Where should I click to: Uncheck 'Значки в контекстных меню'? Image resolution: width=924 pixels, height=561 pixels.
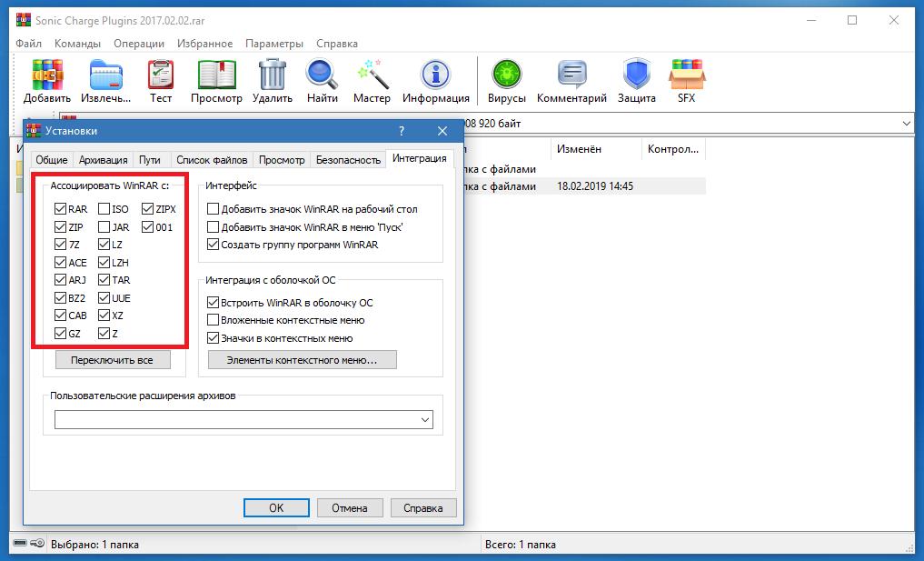coord(214,338)
